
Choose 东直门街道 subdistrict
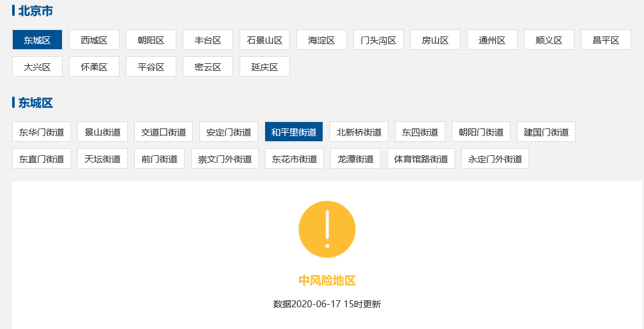(x=42, y=158)
